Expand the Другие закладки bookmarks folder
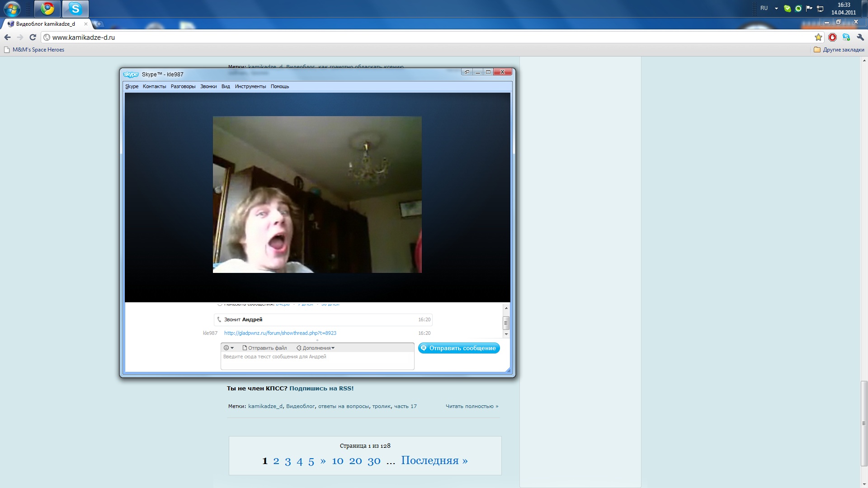The width and height of the screenshot is (868, 488). coord(839,50)
